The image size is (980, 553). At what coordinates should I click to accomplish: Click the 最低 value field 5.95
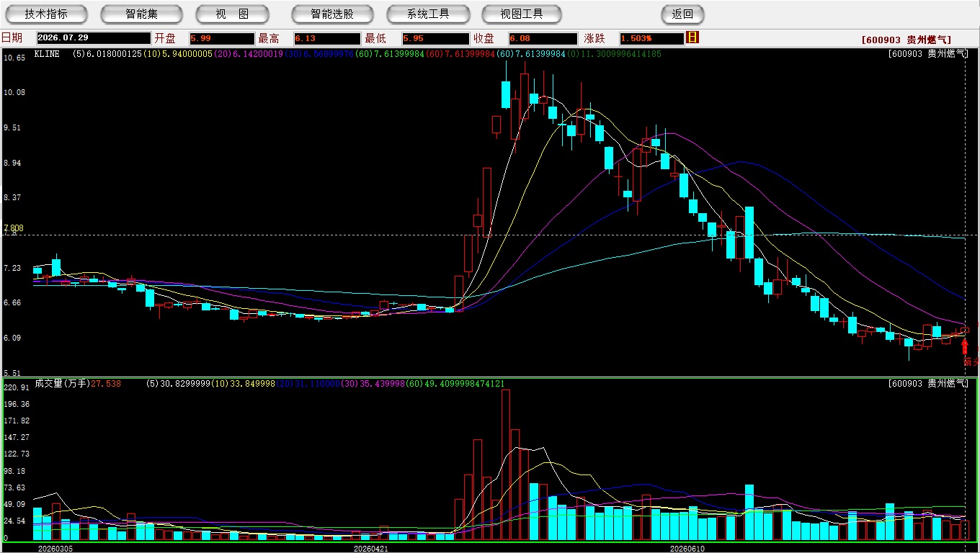pyautogui.click(x=435, y=38)
